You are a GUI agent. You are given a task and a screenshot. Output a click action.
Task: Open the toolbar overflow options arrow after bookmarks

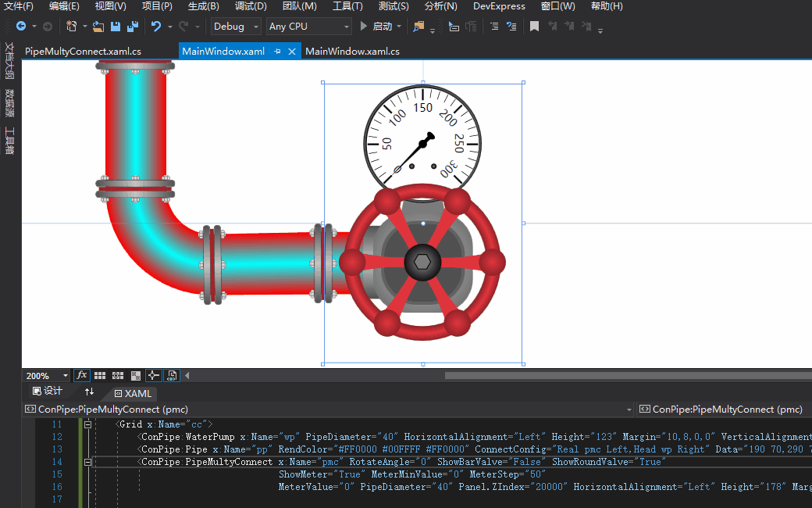(x=600, y=31)
